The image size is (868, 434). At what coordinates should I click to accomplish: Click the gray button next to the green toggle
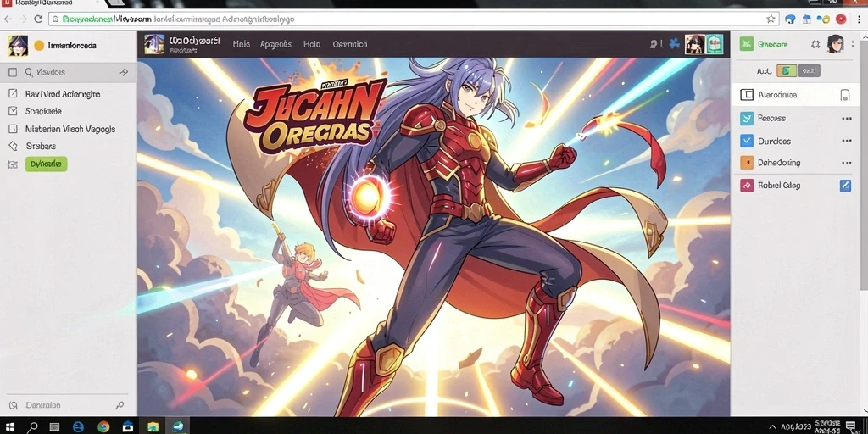(810, 71)
